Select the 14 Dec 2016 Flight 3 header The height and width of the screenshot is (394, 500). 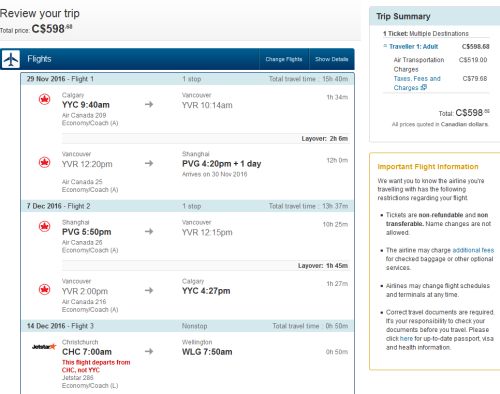tap(187, 326)
